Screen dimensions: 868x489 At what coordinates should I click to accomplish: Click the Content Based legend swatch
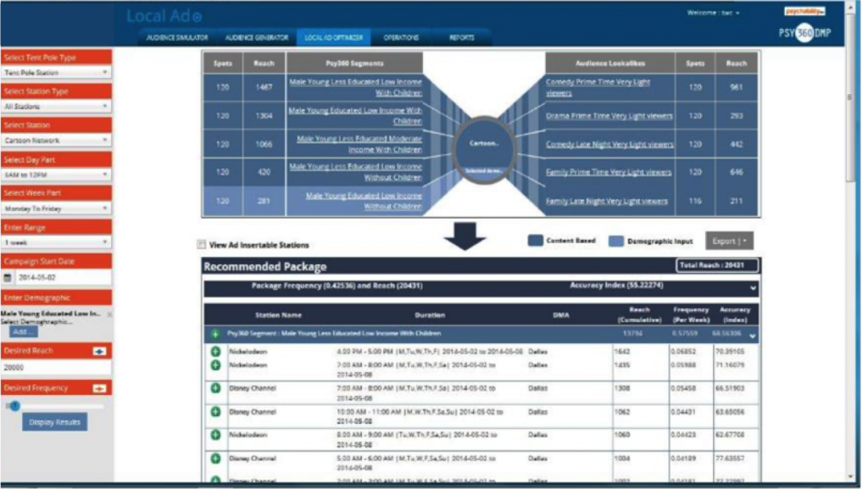[536, 241]
